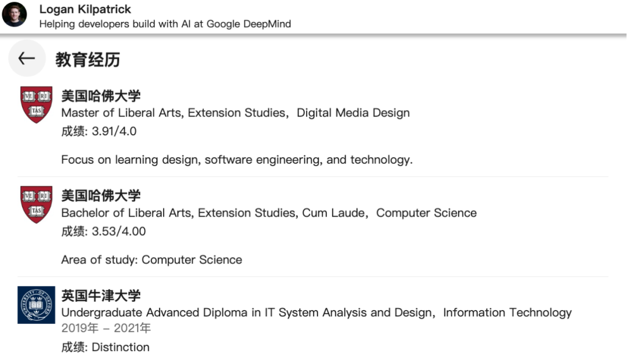627x364 pixels.
Task: Open the 英国牛津大学 school link
Action: pos(100,295)
